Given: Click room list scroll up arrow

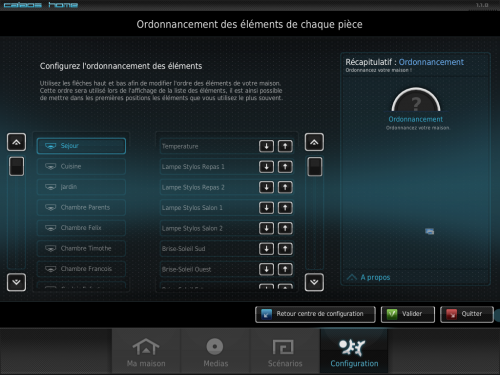Looking at the screenshot, I should (16, 142).
